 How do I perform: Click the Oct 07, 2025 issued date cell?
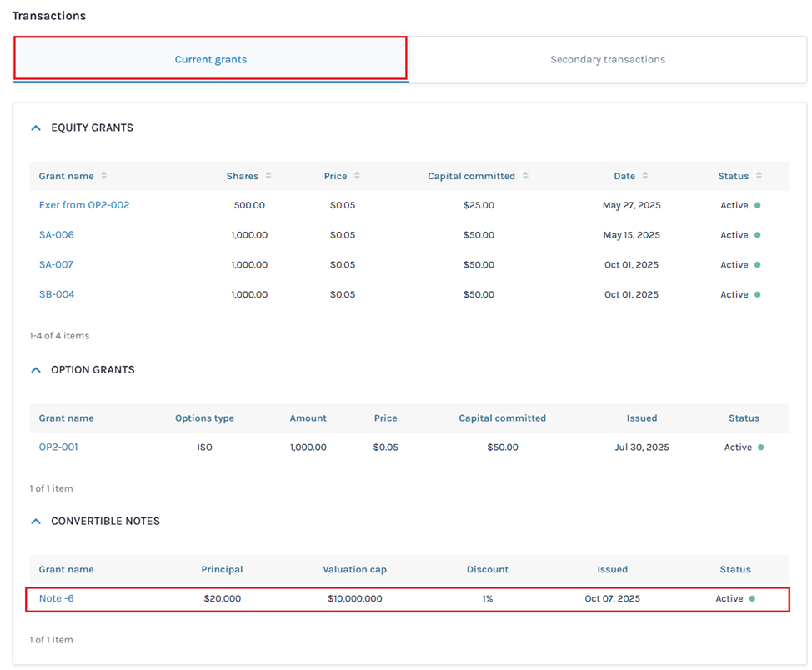click(x=612, y=598)
